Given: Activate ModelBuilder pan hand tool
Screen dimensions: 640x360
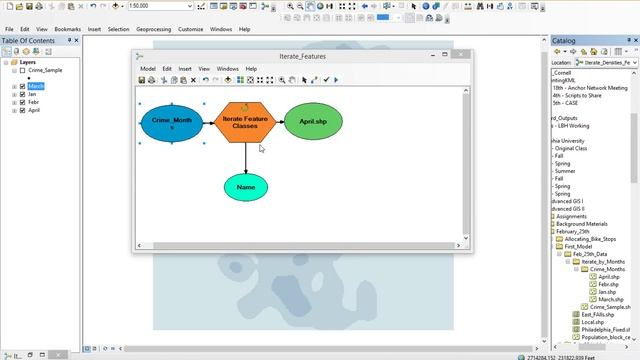Looking at the screenshot, I should coord(292,80).
